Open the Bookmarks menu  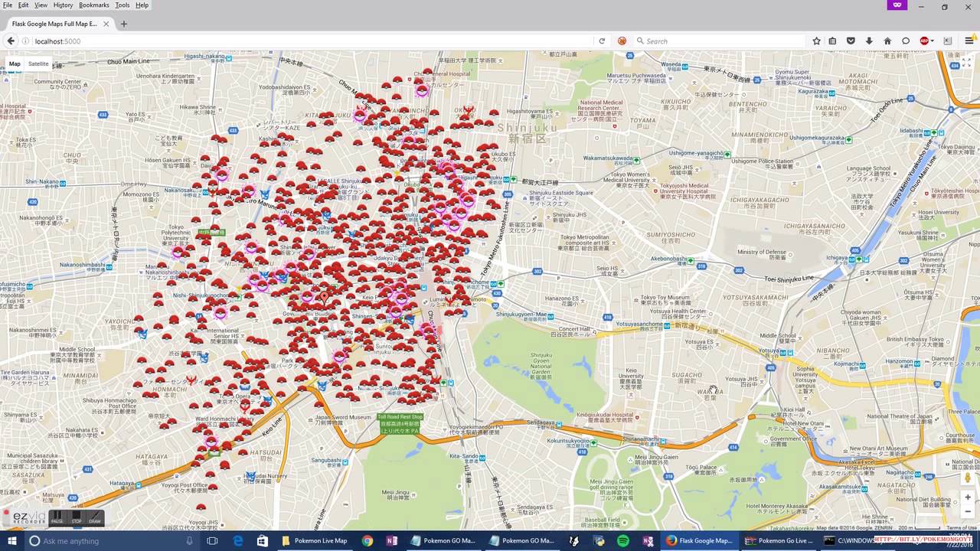pyautogui.click(x=94, y=5)
